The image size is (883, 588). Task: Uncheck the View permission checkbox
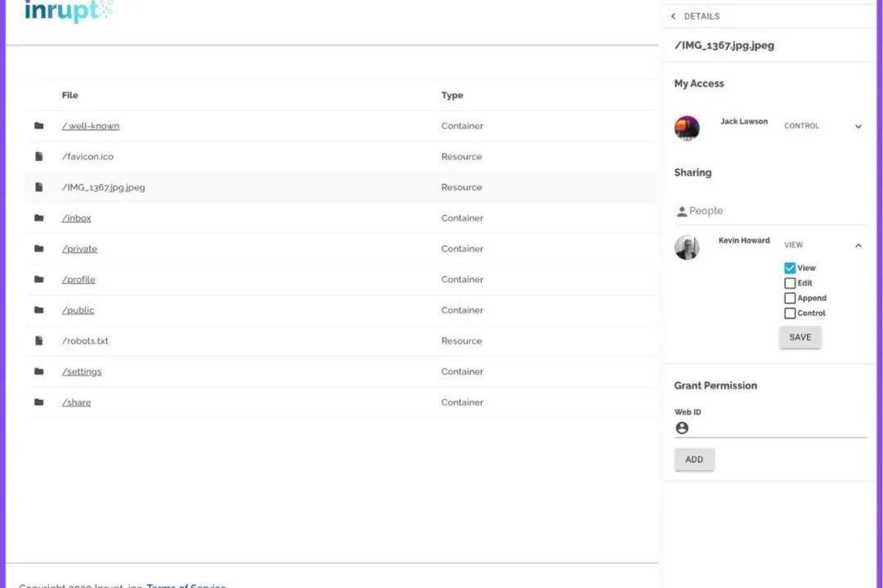point(790,268)
